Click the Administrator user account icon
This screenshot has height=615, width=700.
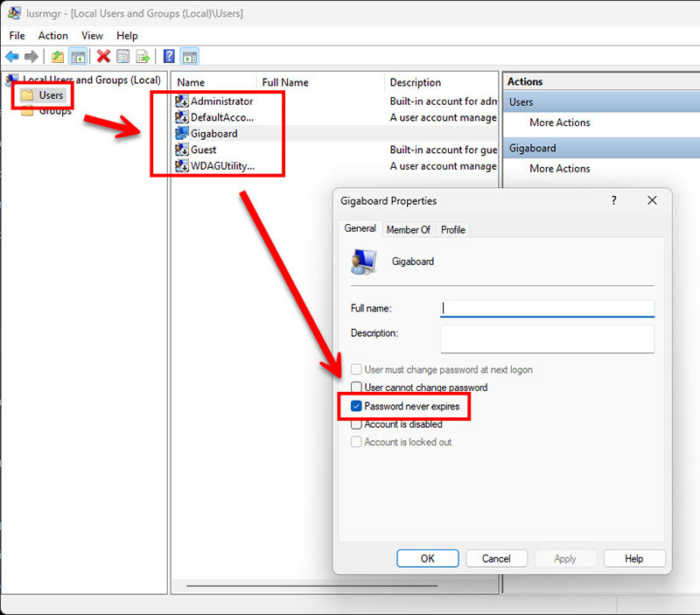[x=182, y=101]
